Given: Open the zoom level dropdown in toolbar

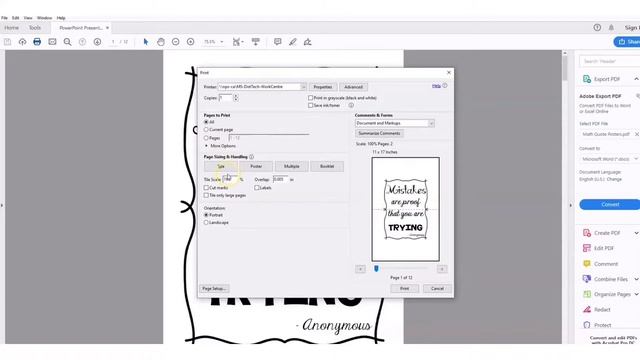Looking at the screenshot, I should tap(222, 42).
